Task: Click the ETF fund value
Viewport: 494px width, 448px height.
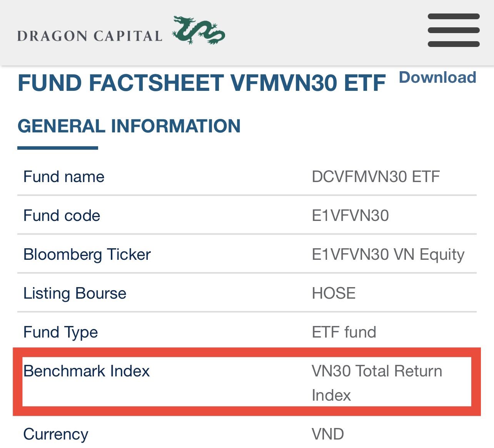Action: pyautogui.click(x=344, y=332)
